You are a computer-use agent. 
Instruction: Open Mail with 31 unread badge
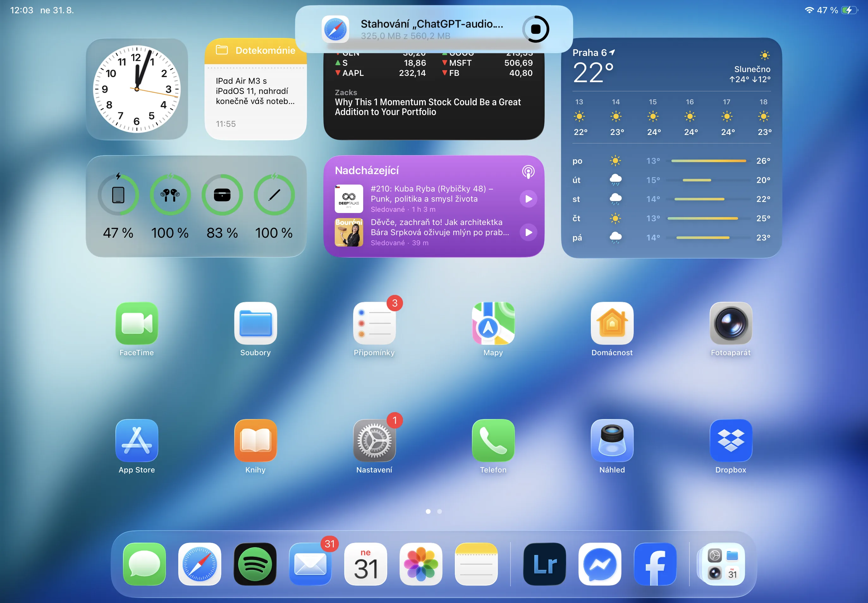click(310, 564)
